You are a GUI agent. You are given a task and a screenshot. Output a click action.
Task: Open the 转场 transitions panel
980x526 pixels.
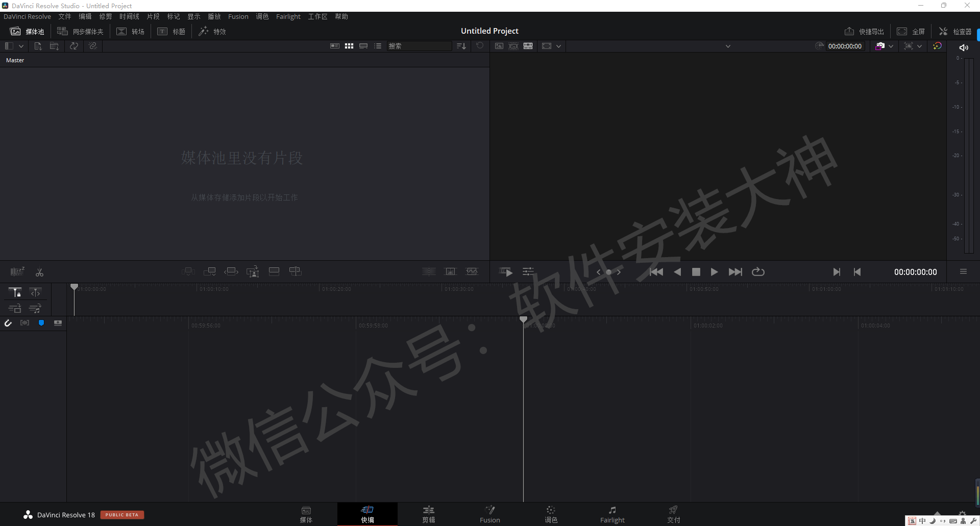tap(131, 32)
